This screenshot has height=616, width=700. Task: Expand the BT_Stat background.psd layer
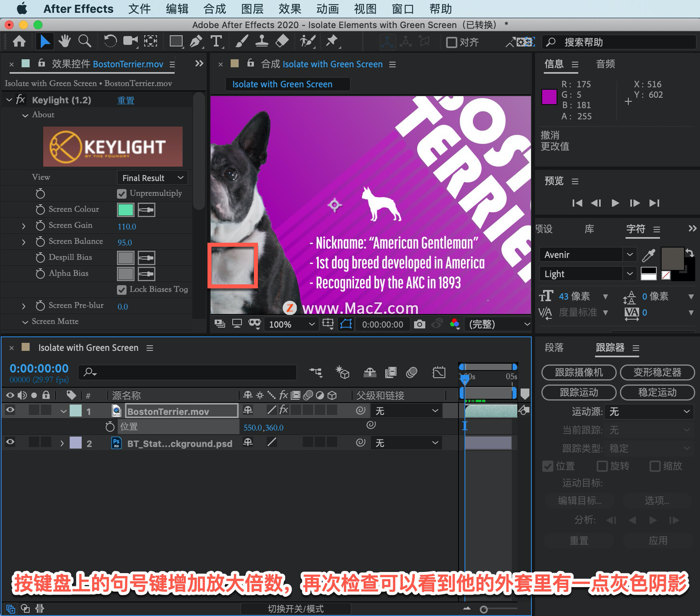click(62, 443)
